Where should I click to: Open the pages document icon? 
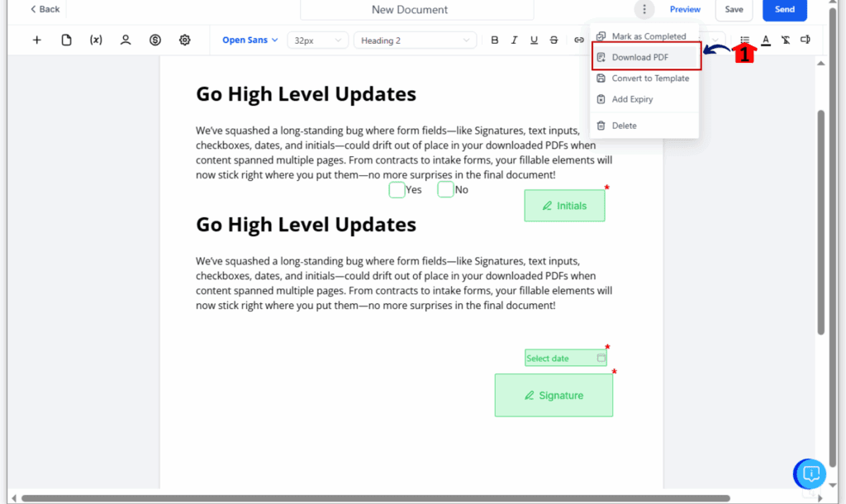coord(66,40)
